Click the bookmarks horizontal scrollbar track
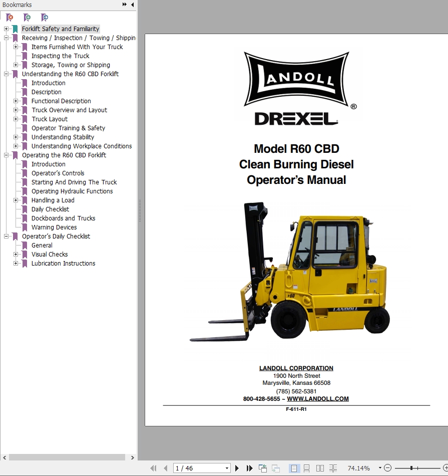This screenshot has height=476, width=448. 67,457
